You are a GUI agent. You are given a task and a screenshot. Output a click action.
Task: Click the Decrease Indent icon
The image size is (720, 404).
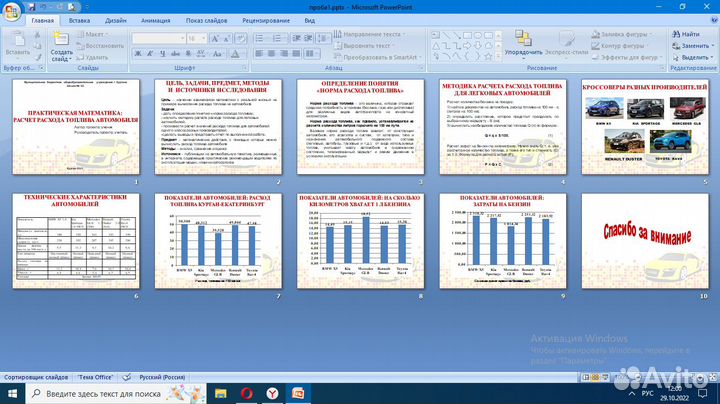pyautogui.click(x=296, y=39)
